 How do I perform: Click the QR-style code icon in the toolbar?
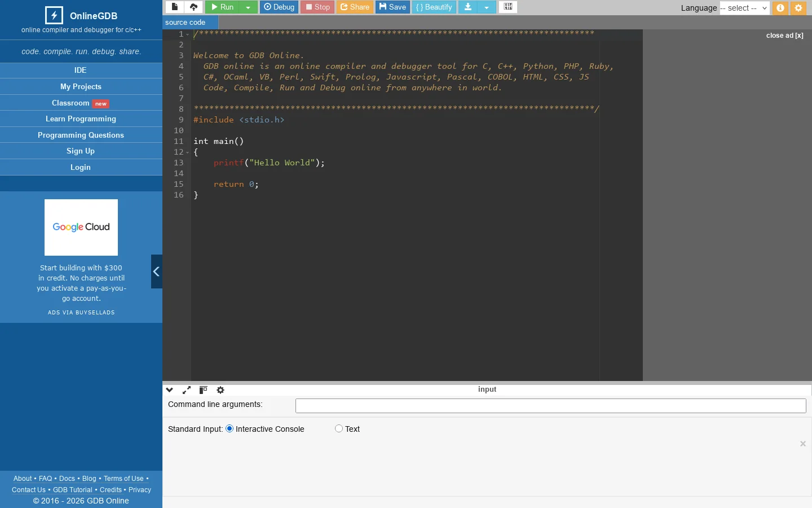(x=508, y=7)
